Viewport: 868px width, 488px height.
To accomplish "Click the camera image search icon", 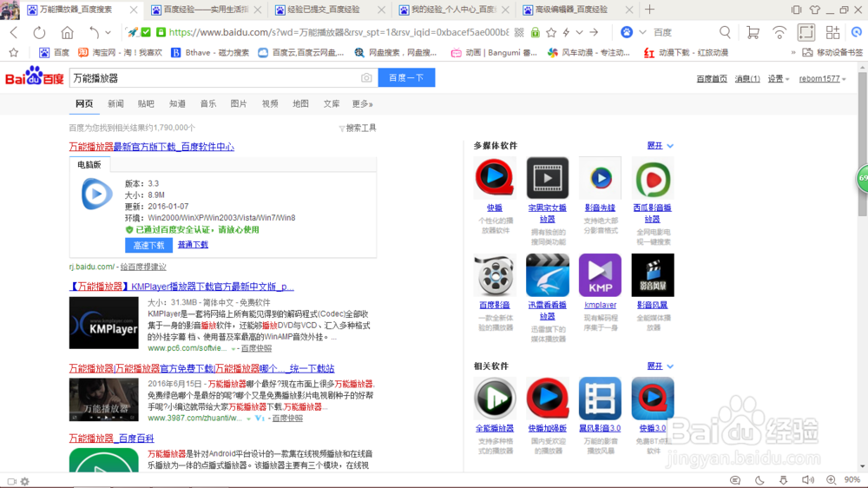I will (x=366, y=78).
